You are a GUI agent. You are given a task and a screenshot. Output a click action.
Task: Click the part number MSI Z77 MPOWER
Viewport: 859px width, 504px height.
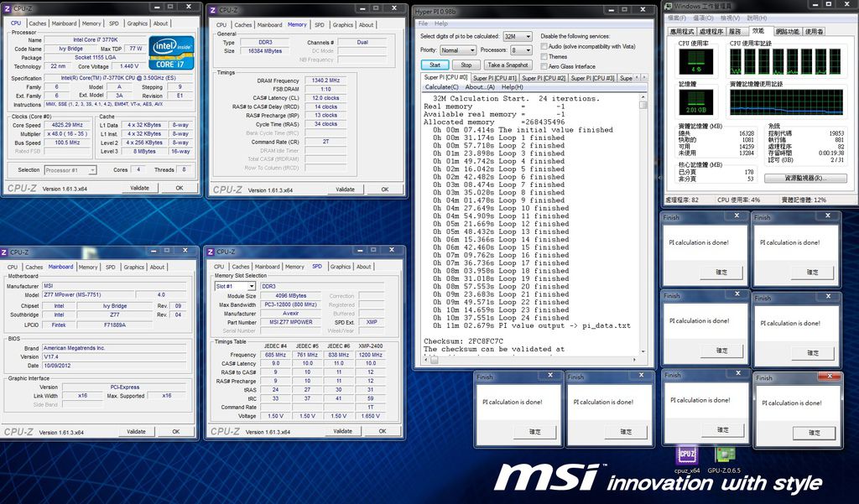(x=290, y=322)
